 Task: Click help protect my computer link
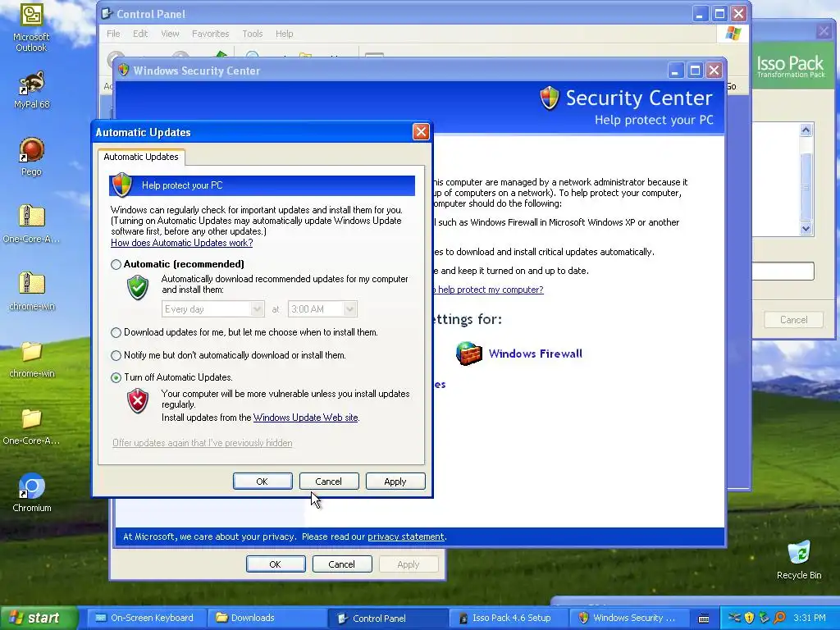click(488, 290)
